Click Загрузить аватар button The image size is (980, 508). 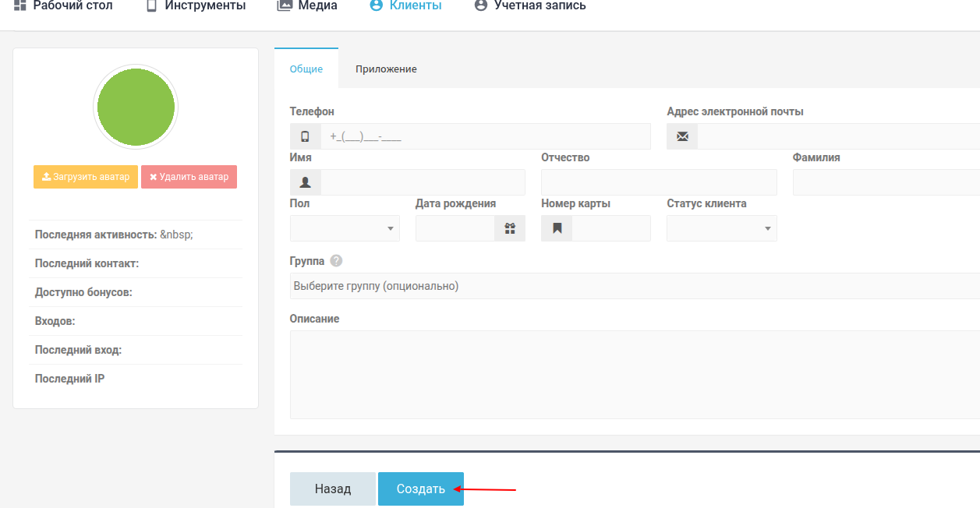click(86, 177)
